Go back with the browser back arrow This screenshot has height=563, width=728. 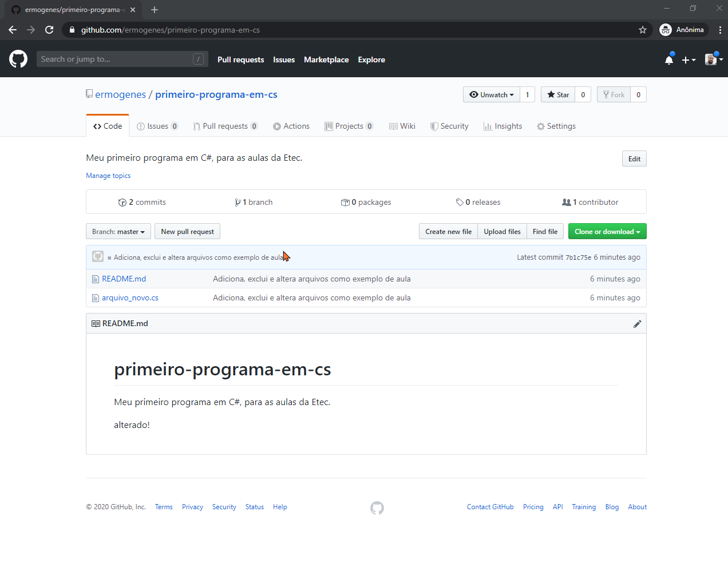13,30
